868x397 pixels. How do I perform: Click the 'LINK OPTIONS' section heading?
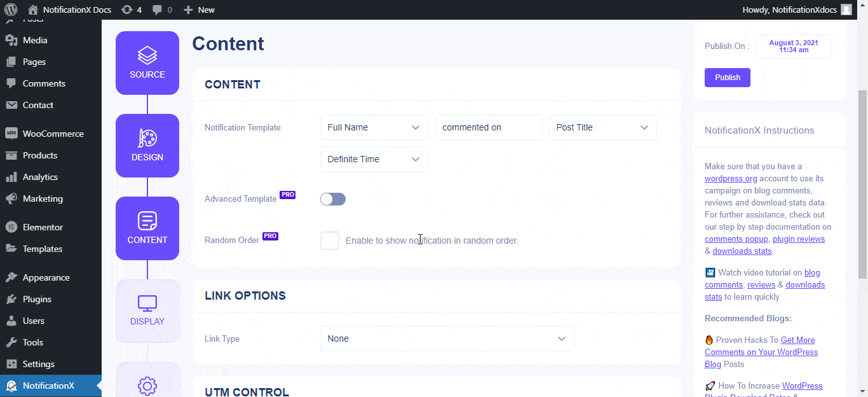point(245,296)
